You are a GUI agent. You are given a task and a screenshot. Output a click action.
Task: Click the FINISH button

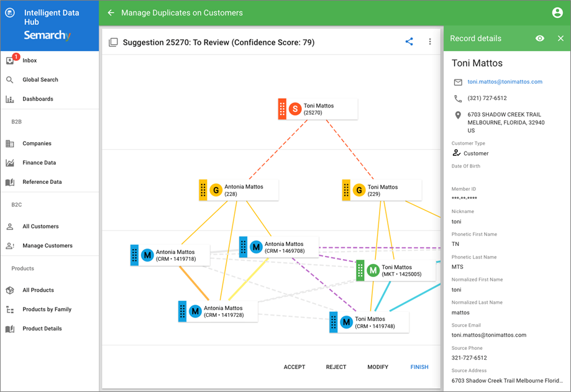(419, 367)
